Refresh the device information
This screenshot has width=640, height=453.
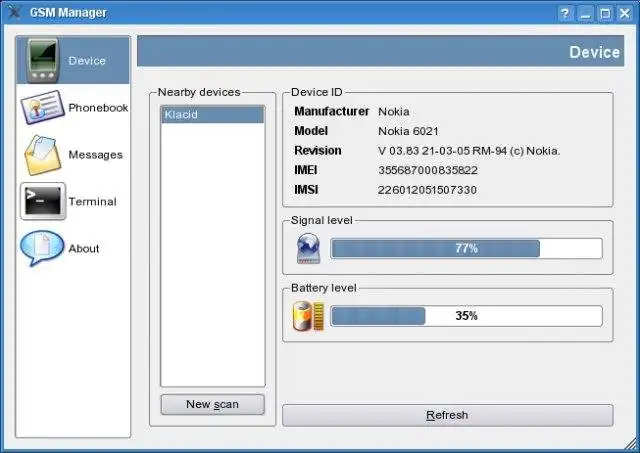[448, 415]
